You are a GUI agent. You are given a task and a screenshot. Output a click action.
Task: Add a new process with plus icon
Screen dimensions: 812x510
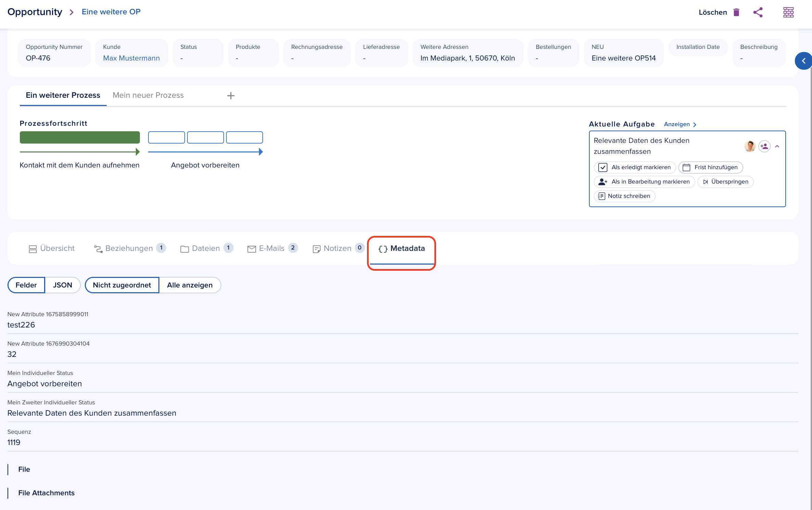pos(231,96)
